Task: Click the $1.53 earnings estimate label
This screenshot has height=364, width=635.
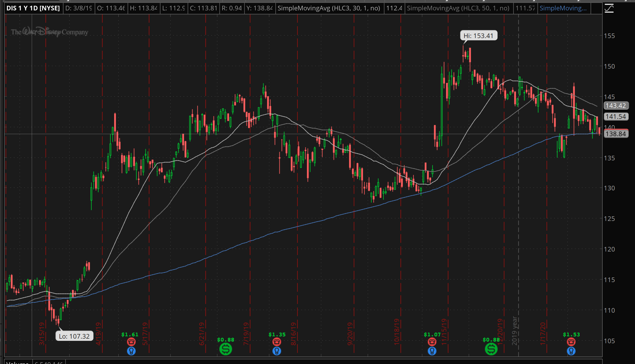Action: point(571,335)
